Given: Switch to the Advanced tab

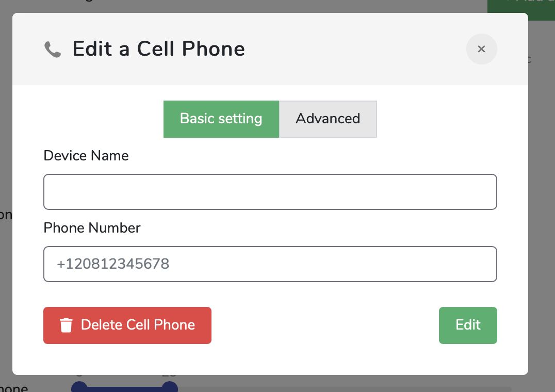Looking at the screenshot, I should click(x=328, y=119).
